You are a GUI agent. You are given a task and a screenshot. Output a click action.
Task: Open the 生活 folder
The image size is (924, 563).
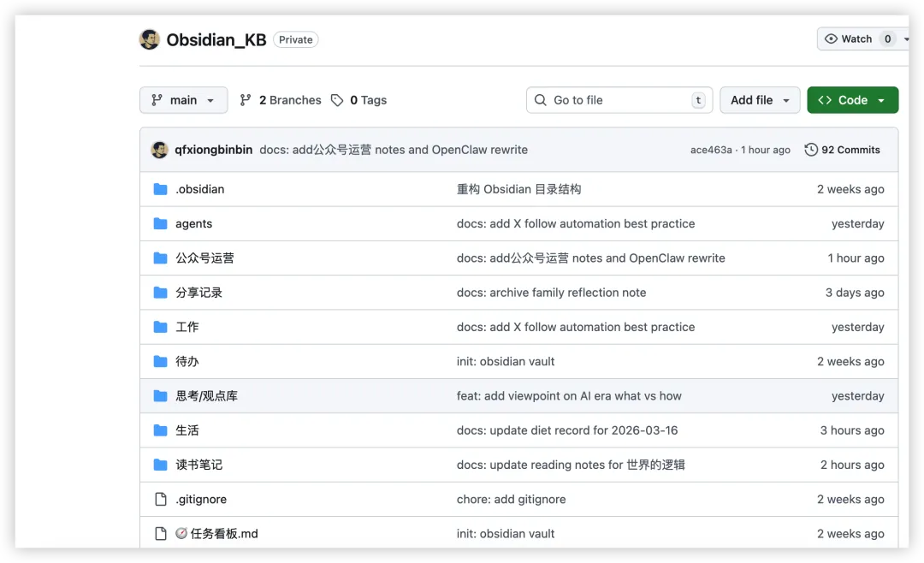[187, 430]
